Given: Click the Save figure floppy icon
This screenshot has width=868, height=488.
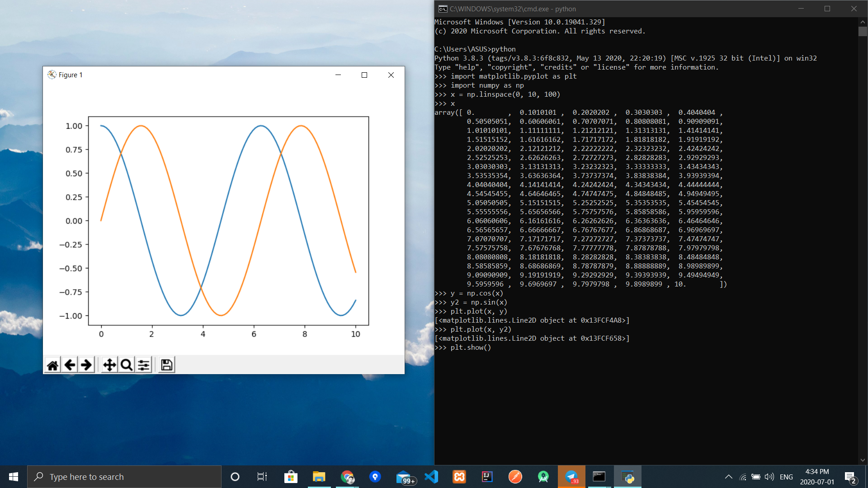Looking at the screenshot, I should click(x=166, y=365).
